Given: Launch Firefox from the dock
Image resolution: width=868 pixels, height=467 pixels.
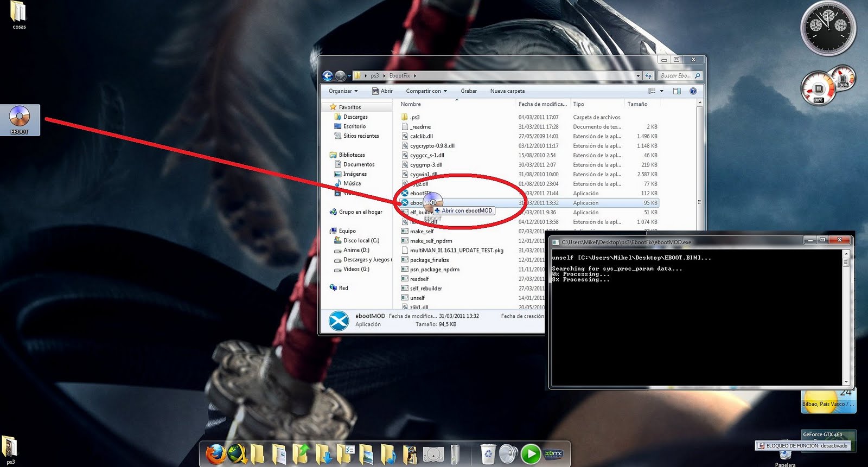Looking at the screenshot, I should pos(215,454).
